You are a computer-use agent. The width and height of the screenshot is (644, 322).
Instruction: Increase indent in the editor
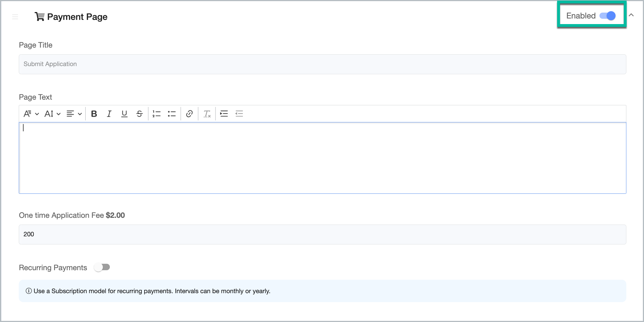[224, 114]
